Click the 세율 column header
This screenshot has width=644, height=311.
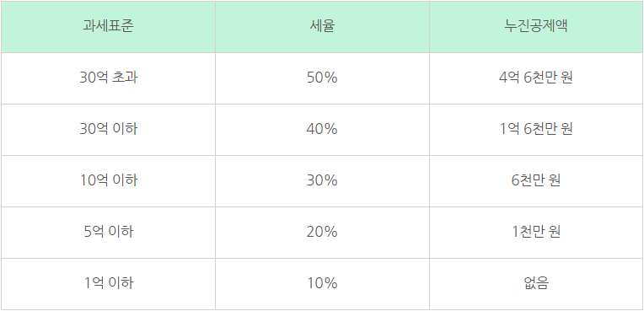tap(322, 27)
